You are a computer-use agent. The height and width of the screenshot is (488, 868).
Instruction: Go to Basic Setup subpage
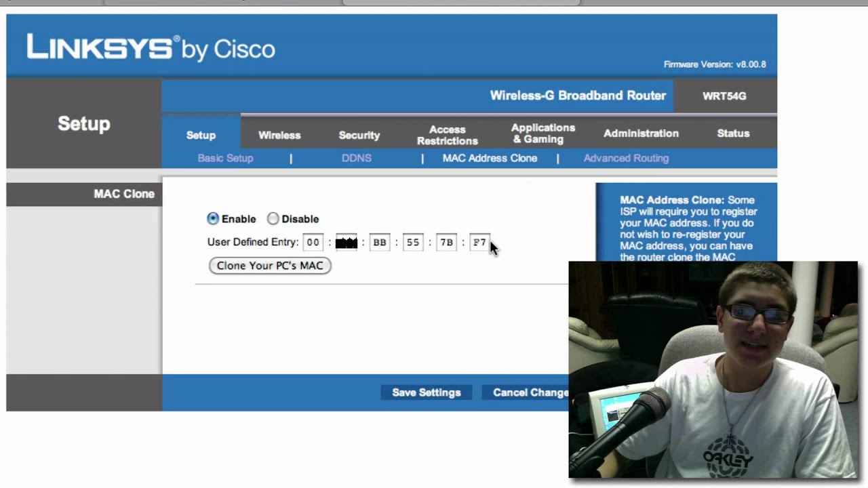225,158
